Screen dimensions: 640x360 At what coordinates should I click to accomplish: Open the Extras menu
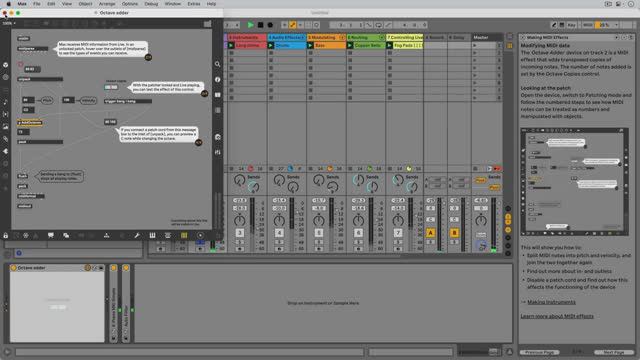(x=194, y=4)
